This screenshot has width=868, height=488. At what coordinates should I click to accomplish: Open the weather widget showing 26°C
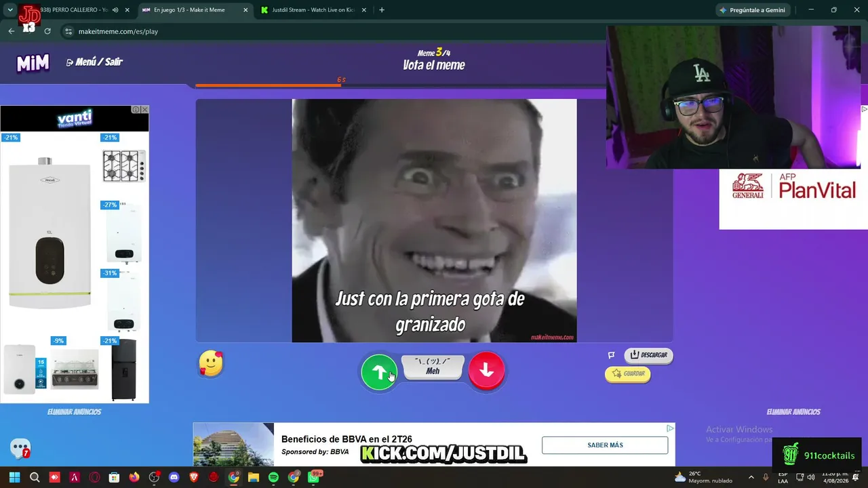703,477
